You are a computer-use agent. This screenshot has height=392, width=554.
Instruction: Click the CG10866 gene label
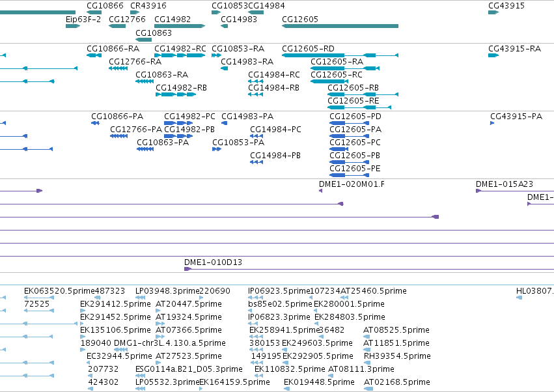click(105, 6)
